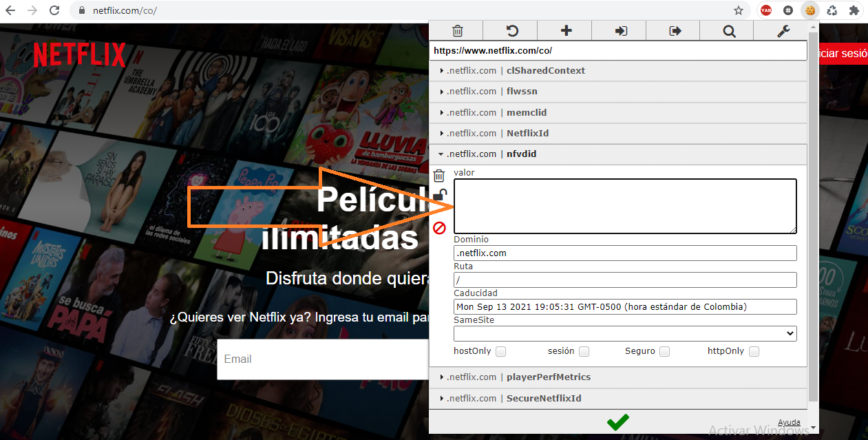Expand the SecureNetflixId cookie row
868x440 pixels.
(x=618, y=399)
